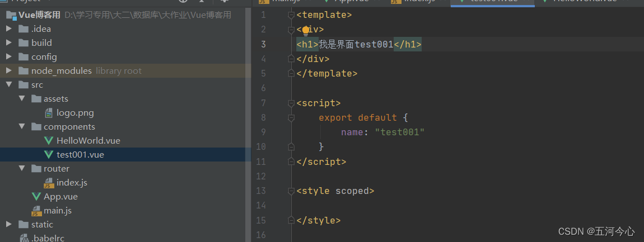Click the export default keywords on line 8
This screenshot has height=242, width=644.
pos(358,118)
